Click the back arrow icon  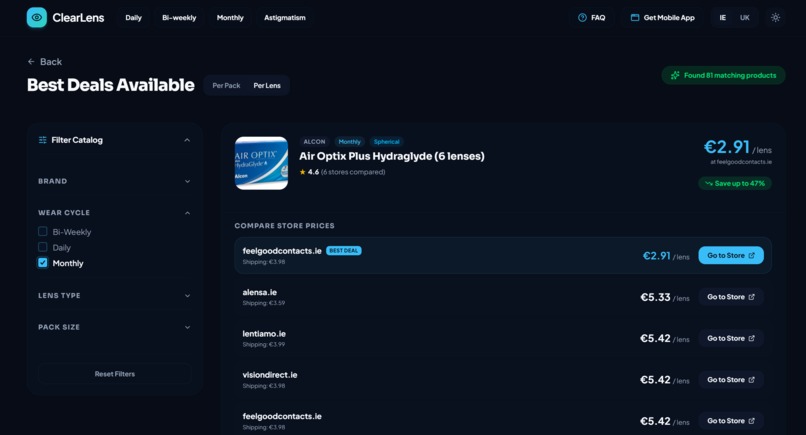point(31,62)
